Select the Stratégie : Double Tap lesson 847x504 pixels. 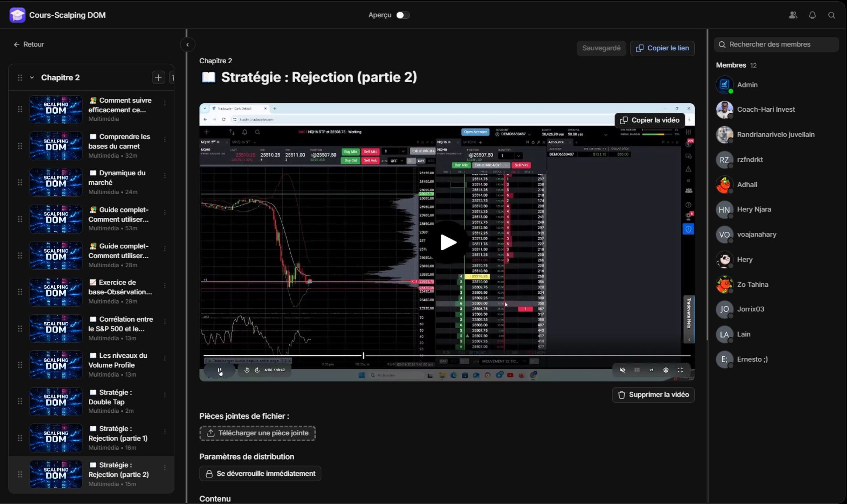(x=91, y=401)
